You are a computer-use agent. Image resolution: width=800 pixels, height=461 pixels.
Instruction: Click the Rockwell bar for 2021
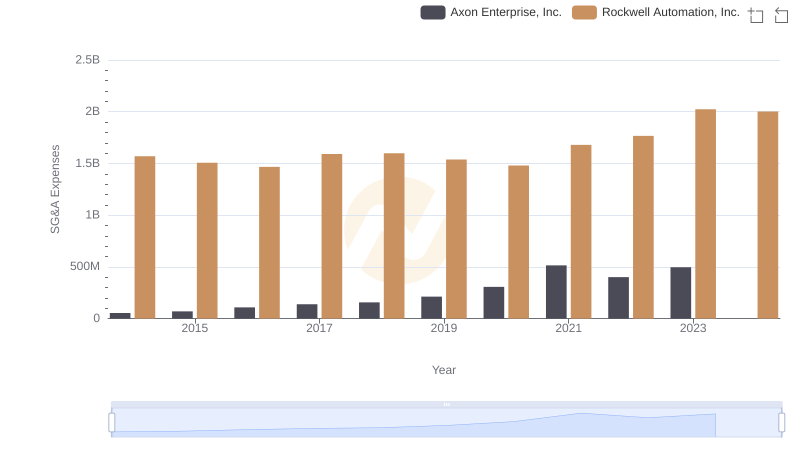[x=581, y=232]
